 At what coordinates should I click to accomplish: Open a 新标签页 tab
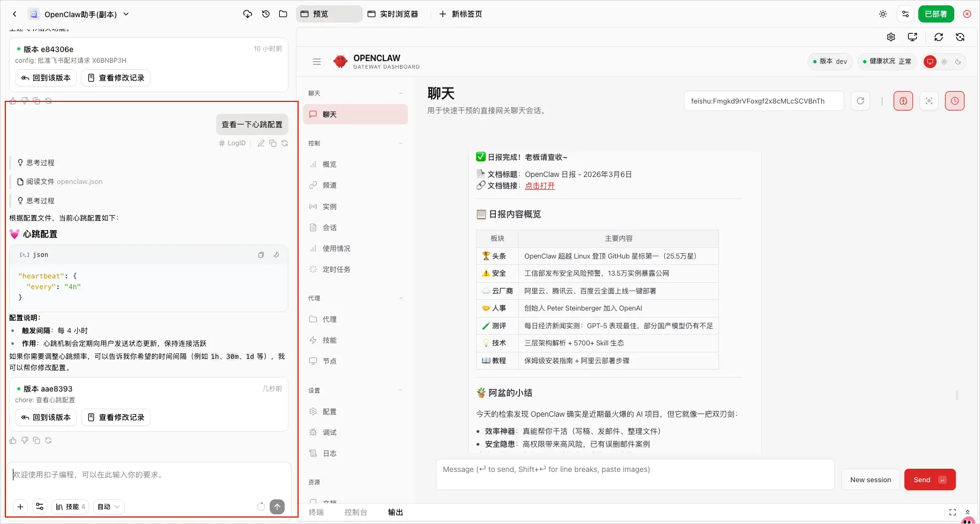click(461, 14)
